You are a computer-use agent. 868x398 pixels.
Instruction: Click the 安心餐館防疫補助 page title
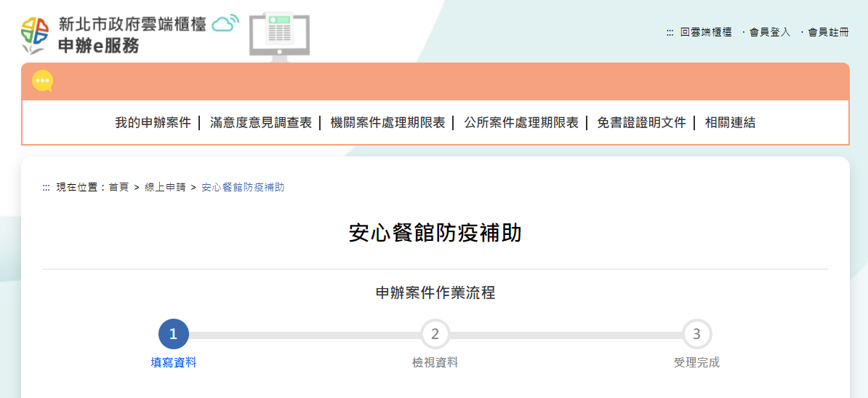(435, 234)
